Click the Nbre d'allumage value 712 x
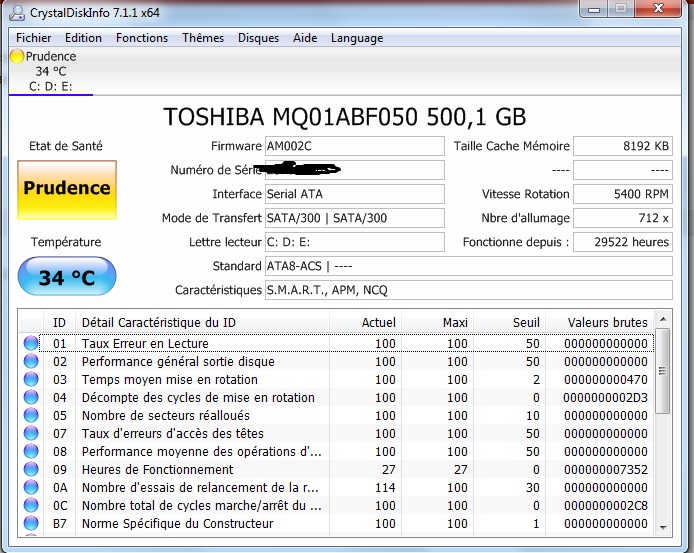 click(x=623, y=218)
